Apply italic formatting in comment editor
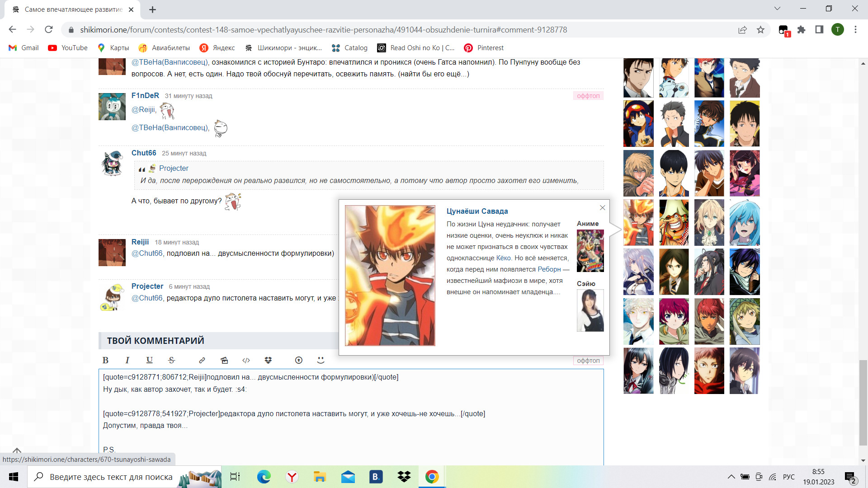 (127, 360)
